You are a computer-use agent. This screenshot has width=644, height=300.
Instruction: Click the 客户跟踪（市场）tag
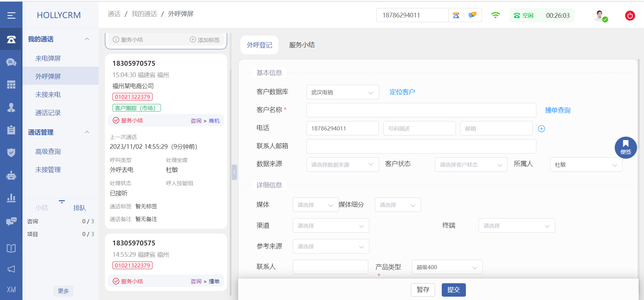137,108
